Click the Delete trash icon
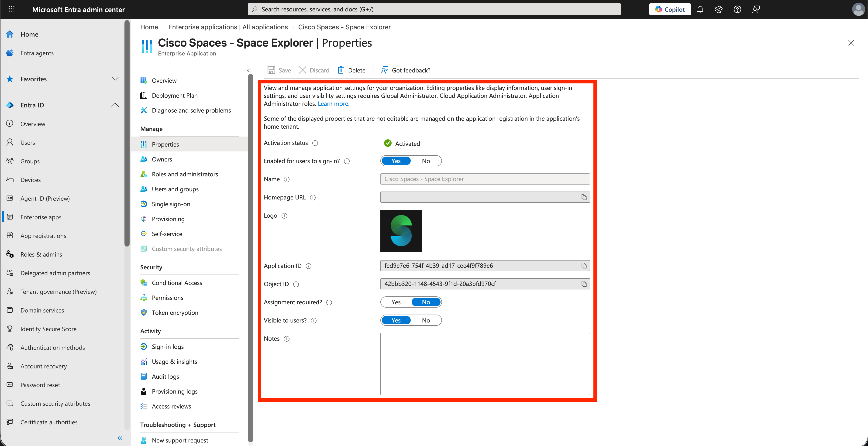 coord(341,70)
